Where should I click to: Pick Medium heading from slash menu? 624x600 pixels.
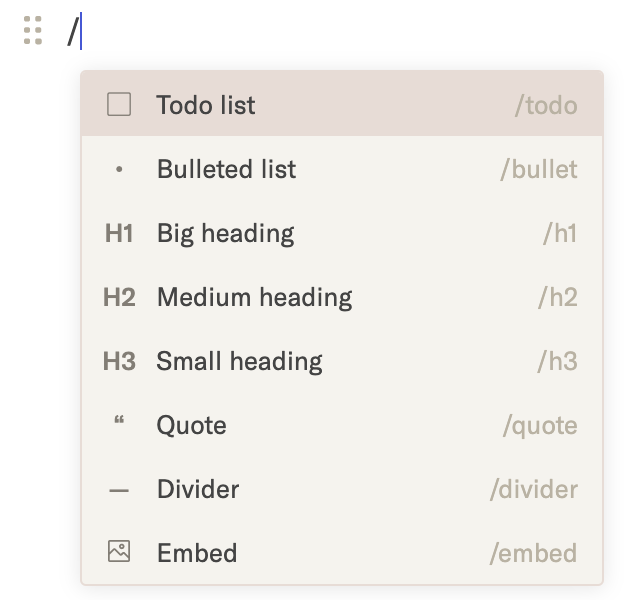pos(254,297)
